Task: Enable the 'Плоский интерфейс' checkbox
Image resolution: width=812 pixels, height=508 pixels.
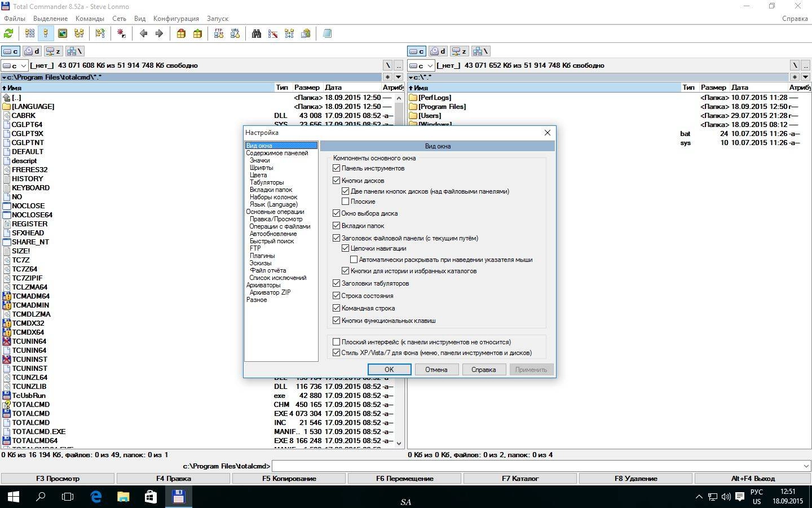Action: 337,342
